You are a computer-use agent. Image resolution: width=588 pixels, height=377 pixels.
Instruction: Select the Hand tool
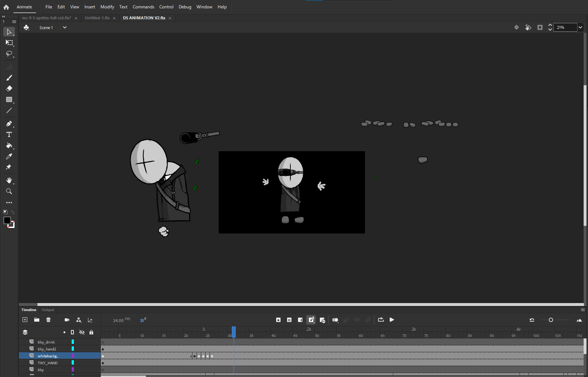tap(9, 180)
